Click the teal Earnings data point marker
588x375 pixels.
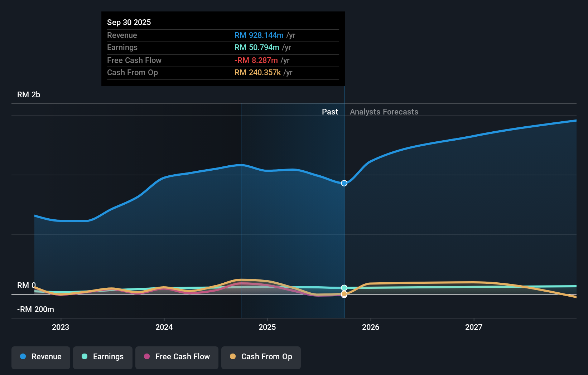click(x=344, y=288)
